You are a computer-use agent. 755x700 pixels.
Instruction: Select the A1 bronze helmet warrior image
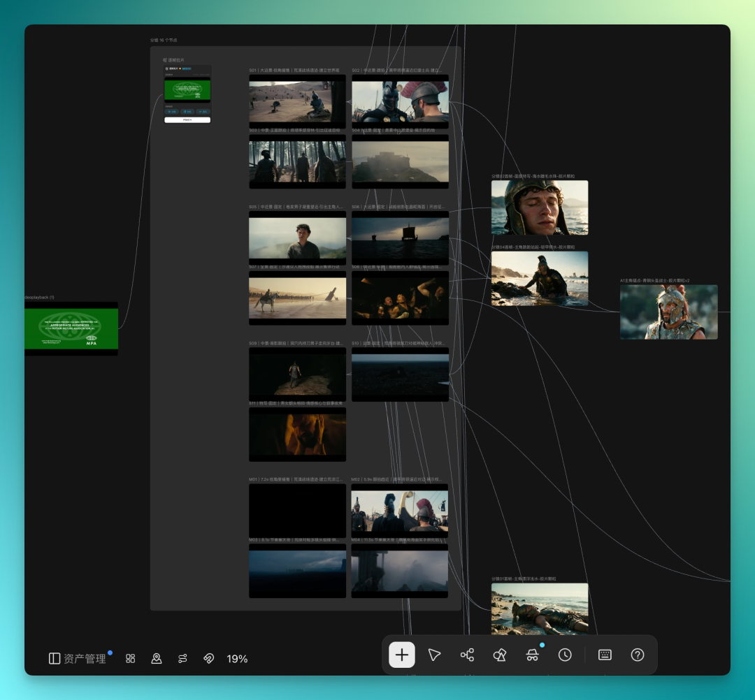(x=668, y=312)
